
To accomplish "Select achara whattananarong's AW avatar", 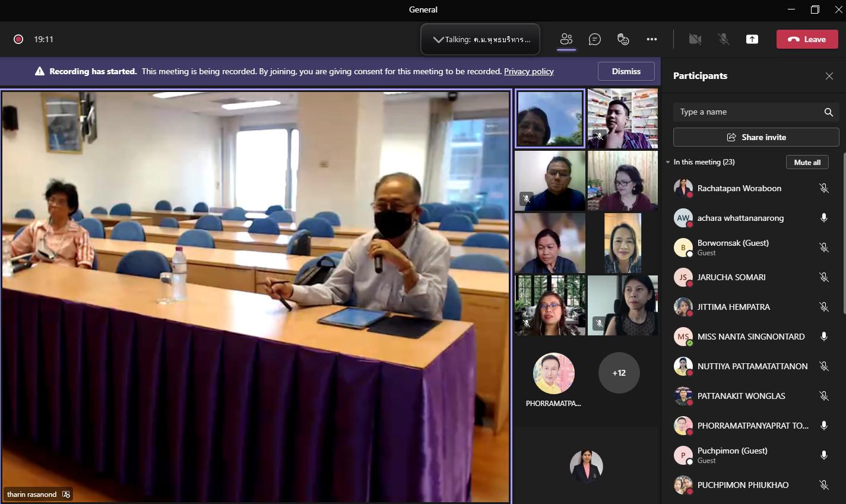I will pos(683,218).
